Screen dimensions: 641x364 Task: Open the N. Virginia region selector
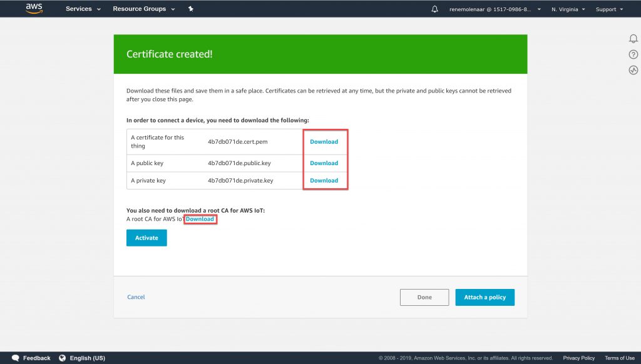click(568, 9)
